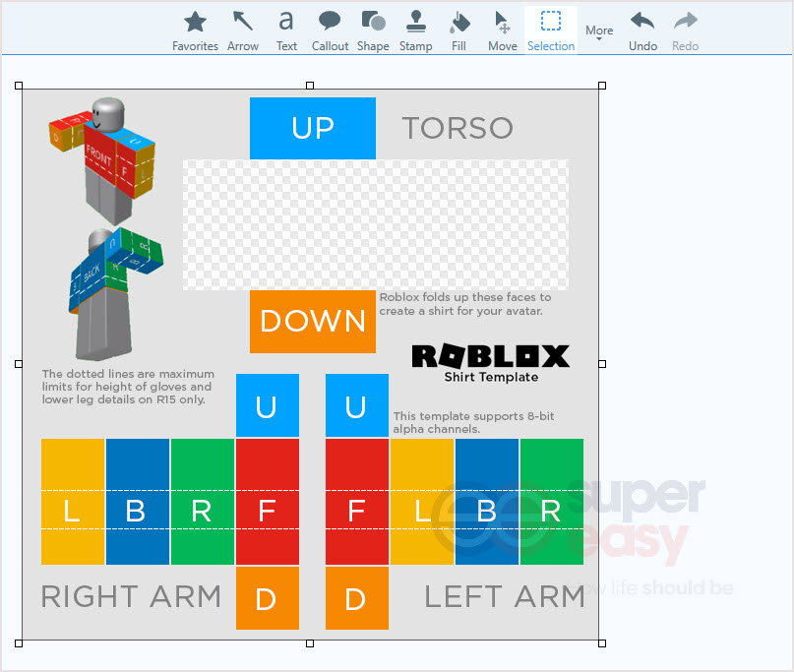Click 'This template supports 8-bit' text
The image size is (794, 672).
pyautogui.click(x=473, y=422)
